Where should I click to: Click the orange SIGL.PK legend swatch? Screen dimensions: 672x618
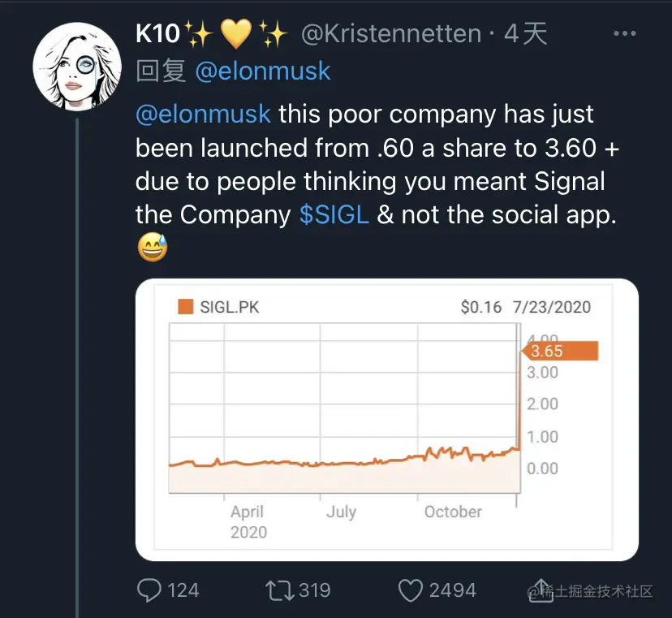pyautogui.click(x=185, y=307)
